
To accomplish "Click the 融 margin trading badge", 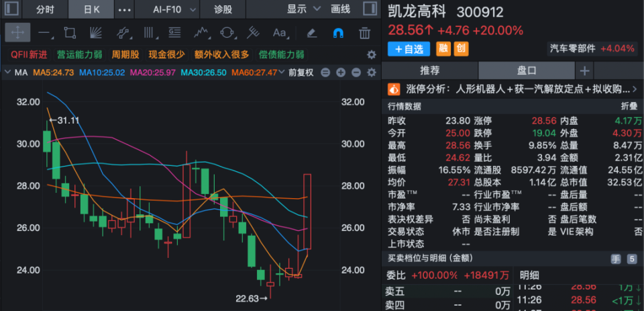I will 443,49.
